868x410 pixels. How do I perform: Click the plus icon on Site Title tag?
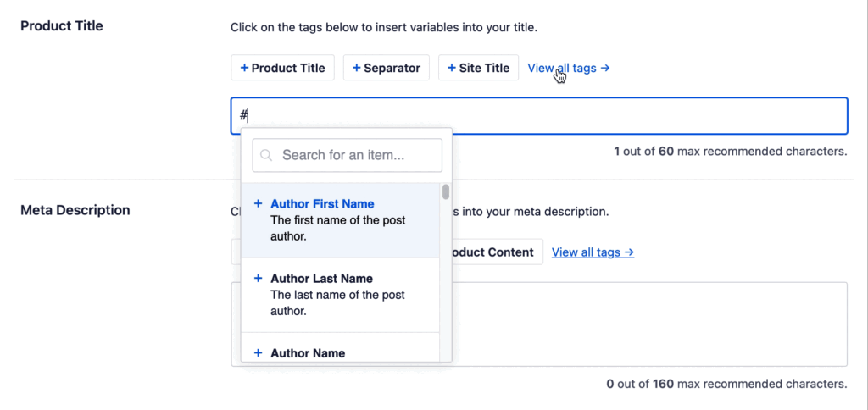pos(452,68)
